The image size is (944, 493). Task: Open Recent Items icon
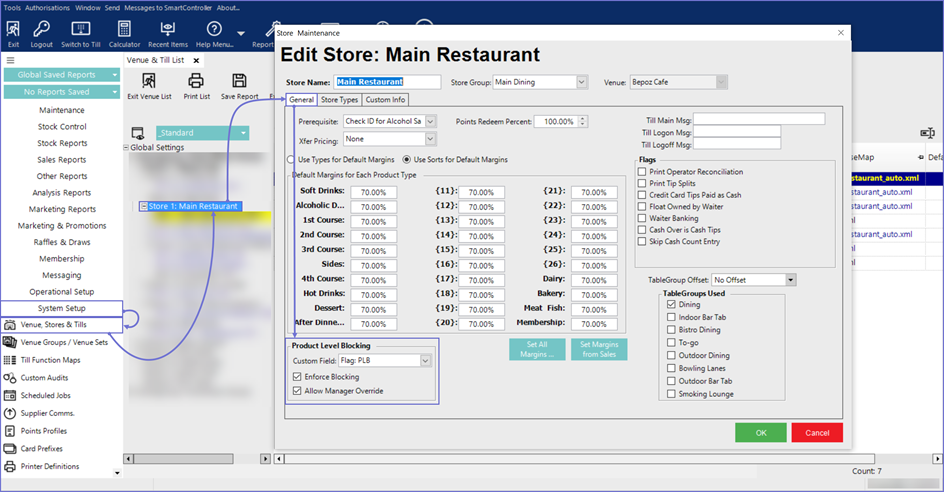[x=167, y=30]
